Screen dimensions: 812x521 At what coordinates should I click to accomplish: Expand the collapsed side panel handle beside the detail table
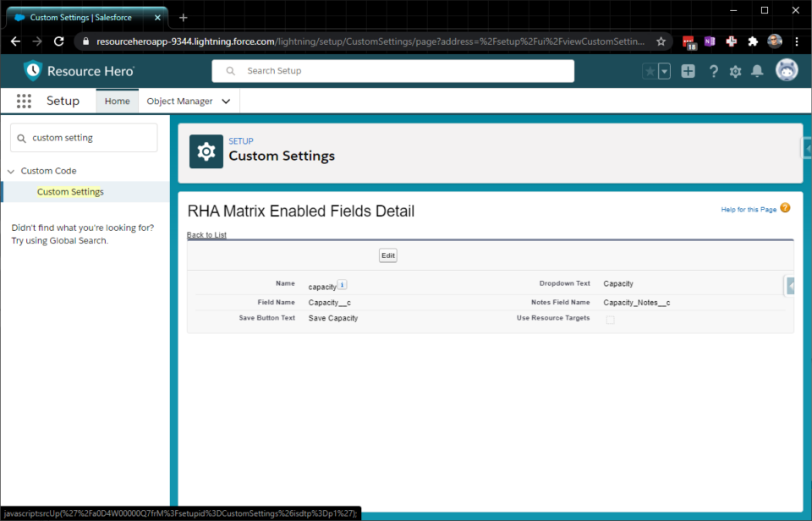pyautogui.click(x=790, y=285)
